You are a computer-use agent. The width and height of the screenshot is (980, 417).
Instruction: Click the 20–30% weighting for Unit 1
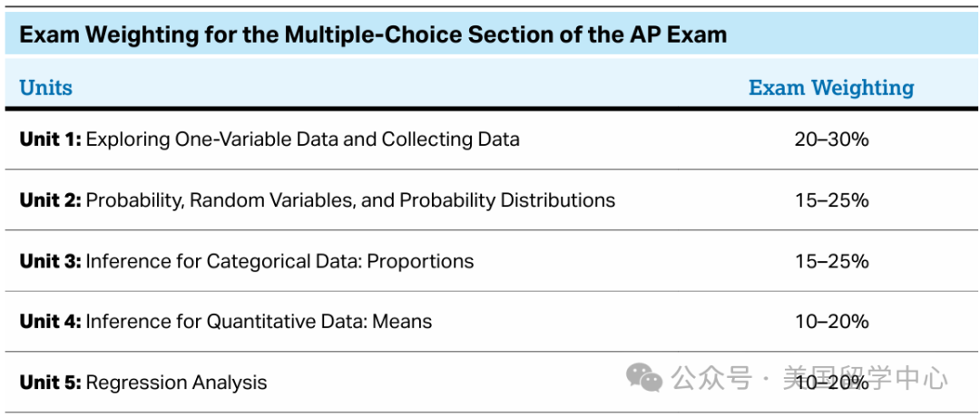pyautogui.click(x=831, y=139)
